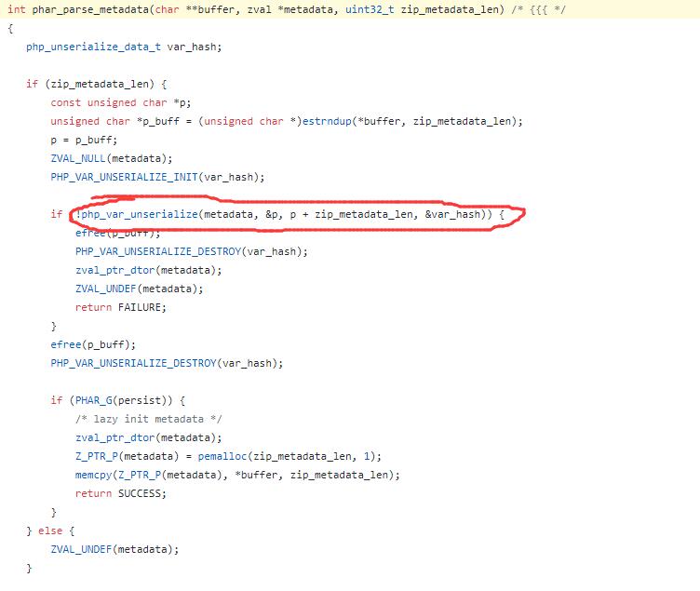Click the return FAILURE statement
Image resolution: width=700 pixels, height=591 pixels.
coord(112,307)
